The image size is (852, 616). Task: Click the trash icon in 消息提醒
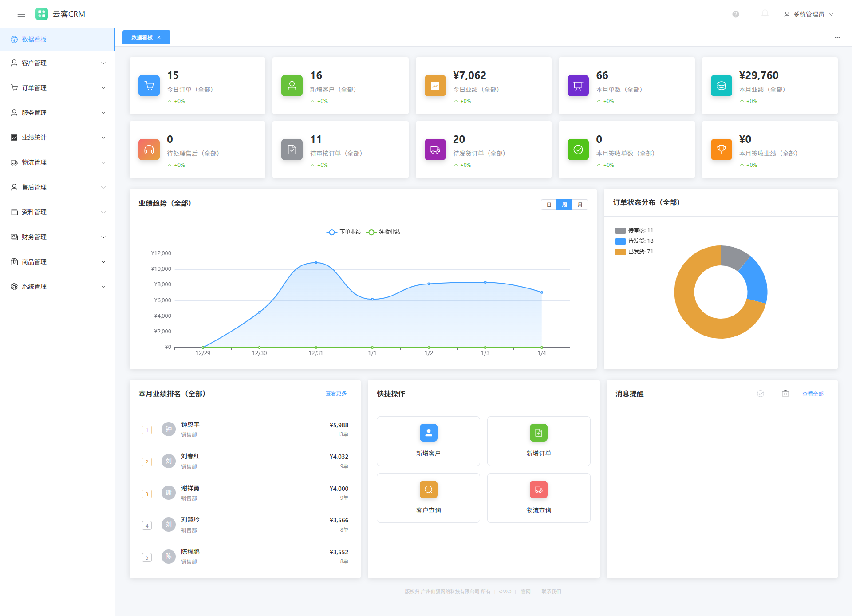click(x=785, y=394)
